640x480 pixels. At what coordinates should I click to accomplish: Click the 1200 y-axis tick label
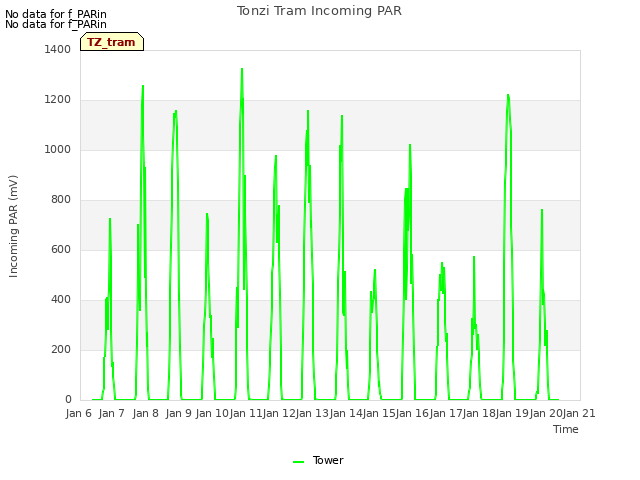tap(58, 100)
